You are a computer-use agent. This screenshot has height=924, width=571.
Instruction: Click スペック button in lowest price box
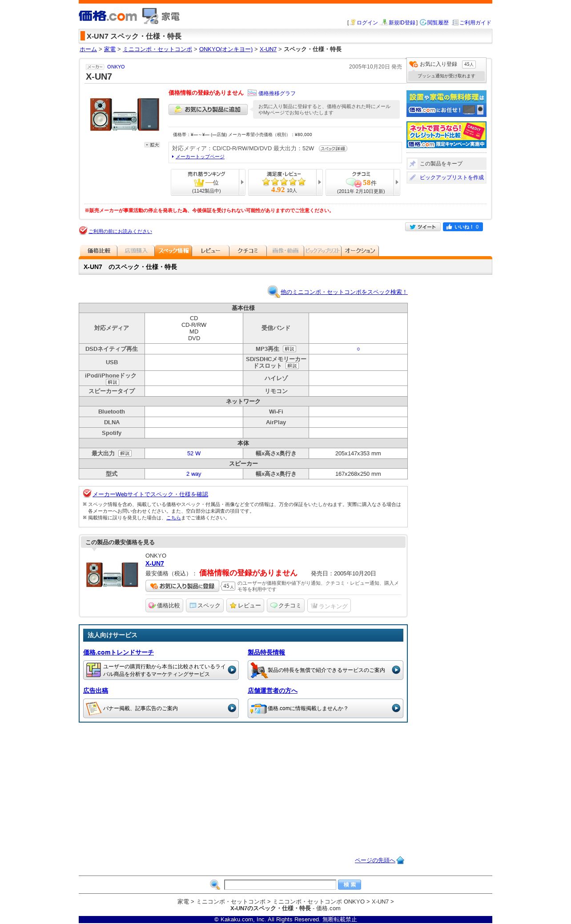click(205, 606)
